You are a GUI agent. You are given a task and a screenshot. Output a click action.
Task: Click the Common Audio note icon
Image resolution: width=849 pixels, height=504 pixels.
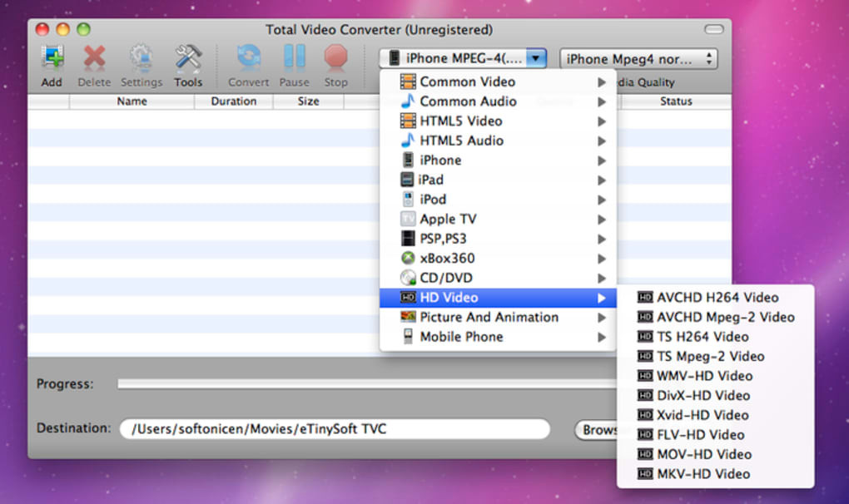pyautogui.click(x=408, y=101)
